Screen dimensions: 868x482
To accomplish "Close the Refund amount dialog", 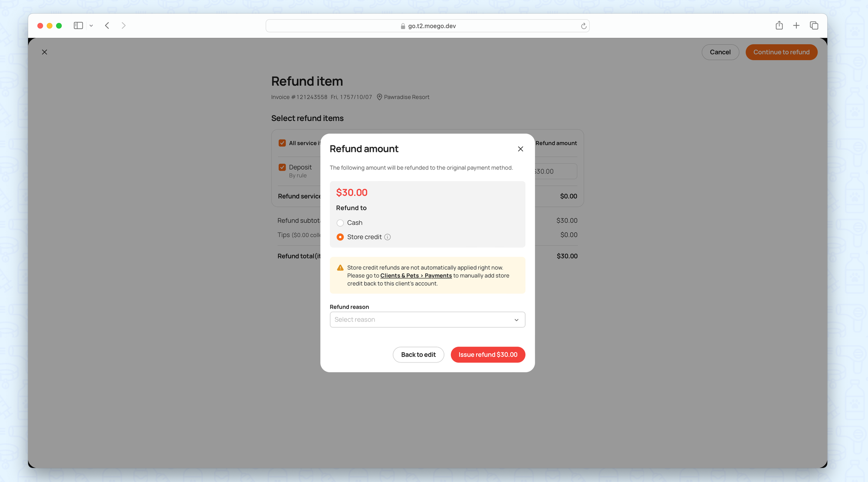I will (520, 149).
